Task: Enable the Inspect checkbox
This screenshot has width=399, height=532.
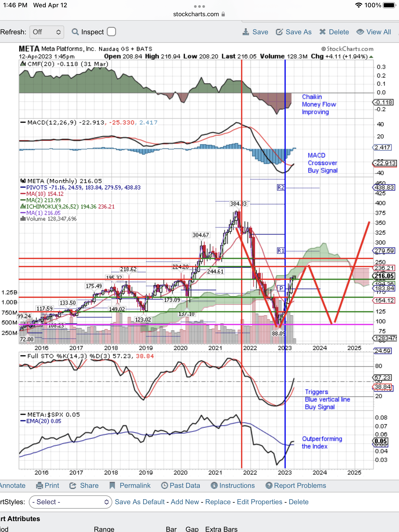Action: [x=111, y=32]
